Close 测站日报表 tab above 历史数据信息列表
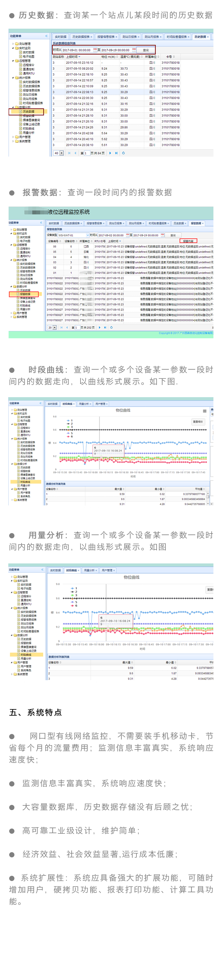222x980 pixels. pos(139,37)
